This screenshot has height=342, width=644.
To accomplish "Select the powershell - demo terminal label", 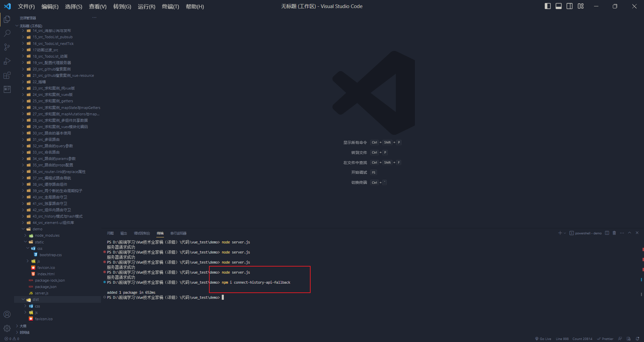I will coord(586,233).
